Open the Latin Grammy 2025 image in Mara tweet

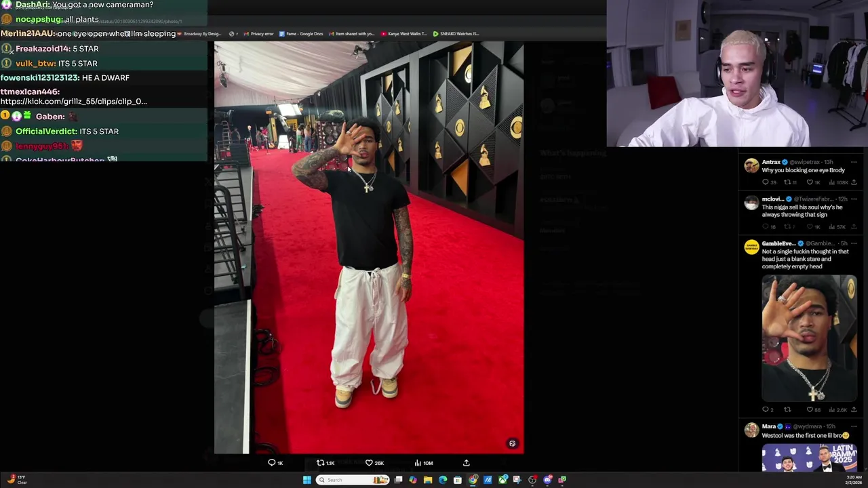(x=809, y=457)
